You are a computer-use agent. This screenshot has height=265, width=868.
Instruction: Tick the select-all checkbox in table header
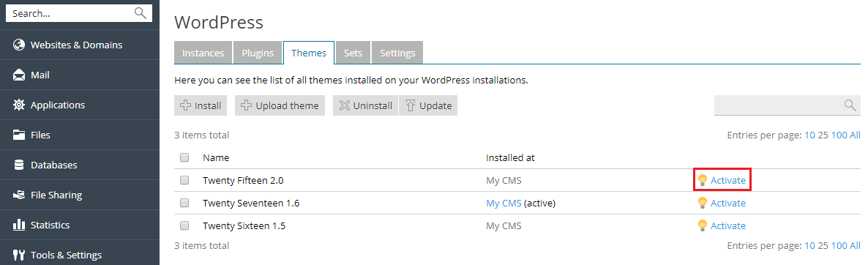pyautogui.click(x=184, y=157)
